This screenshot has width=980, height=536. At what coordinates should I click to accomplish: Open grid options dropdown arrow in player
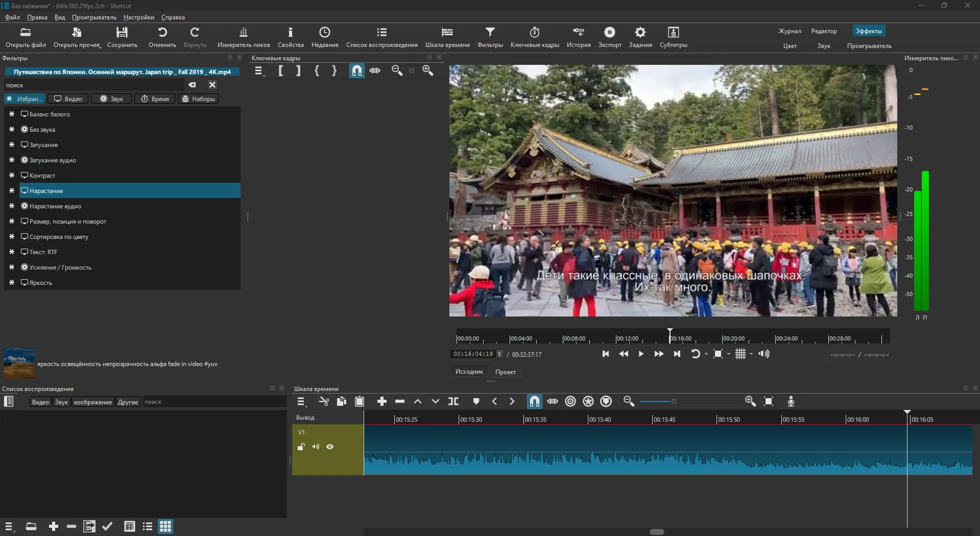(751, 354)
